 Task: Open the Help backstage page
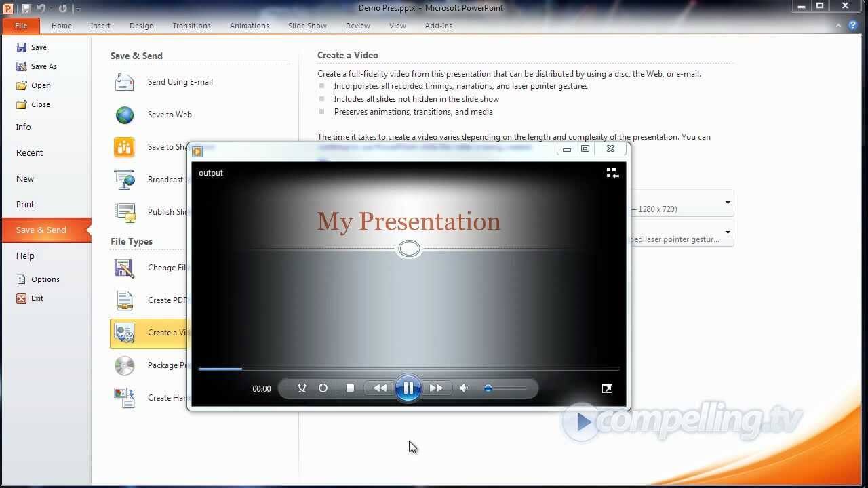click(x=25, y=256)
